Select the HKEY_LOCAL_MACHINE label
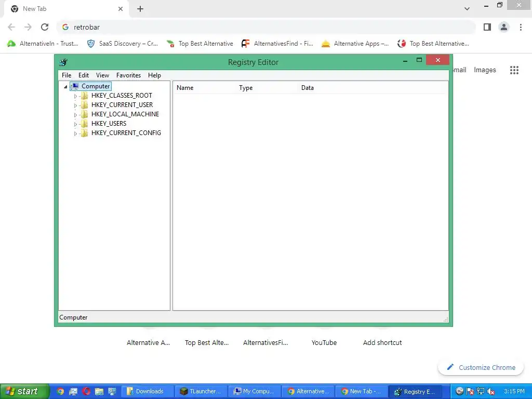532x399 pixels. pos(125,114)
